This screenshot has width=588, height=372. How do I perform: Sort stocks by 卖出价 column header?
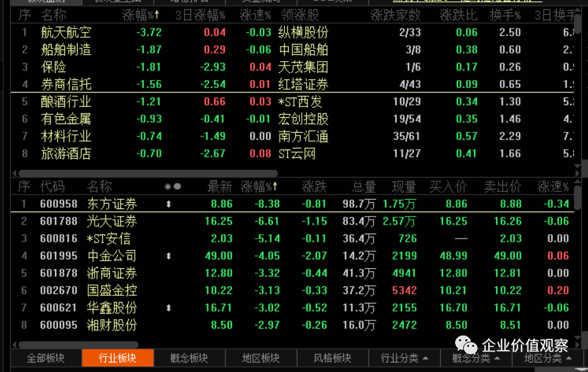(x=502, y=186)
